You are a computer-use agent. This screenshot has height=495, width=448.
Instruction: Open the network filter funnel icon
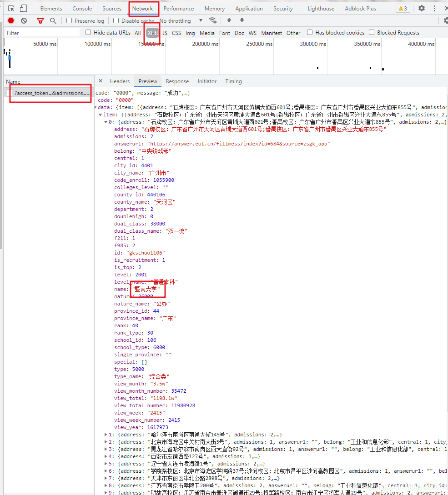point(40,20)
